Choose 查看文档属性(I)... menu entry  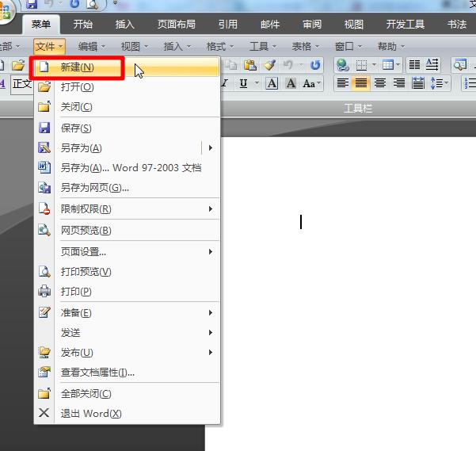(x=127, y=373)
